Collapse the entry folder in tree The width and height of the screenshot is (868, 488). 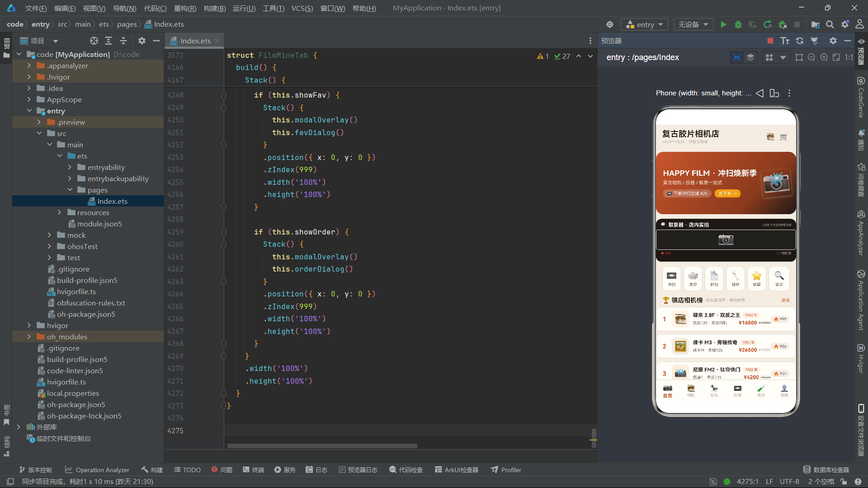click(29, 111)
